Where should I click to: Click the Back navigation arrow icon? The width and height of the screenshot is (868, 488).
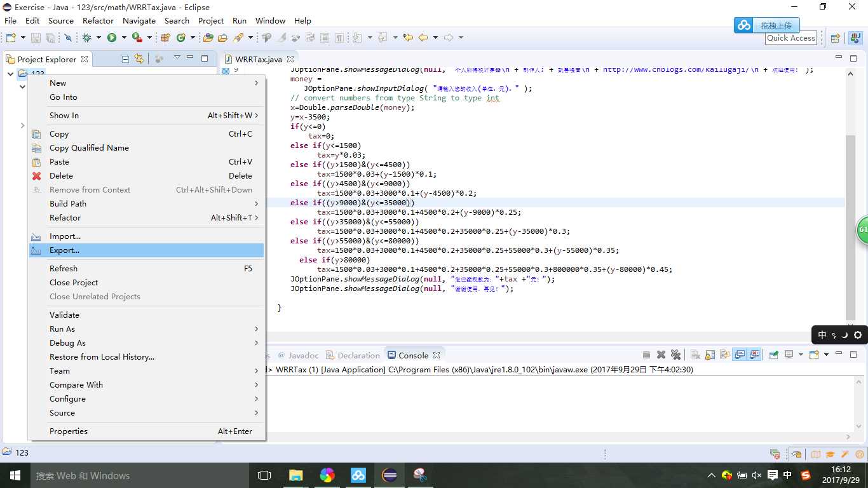423,37
